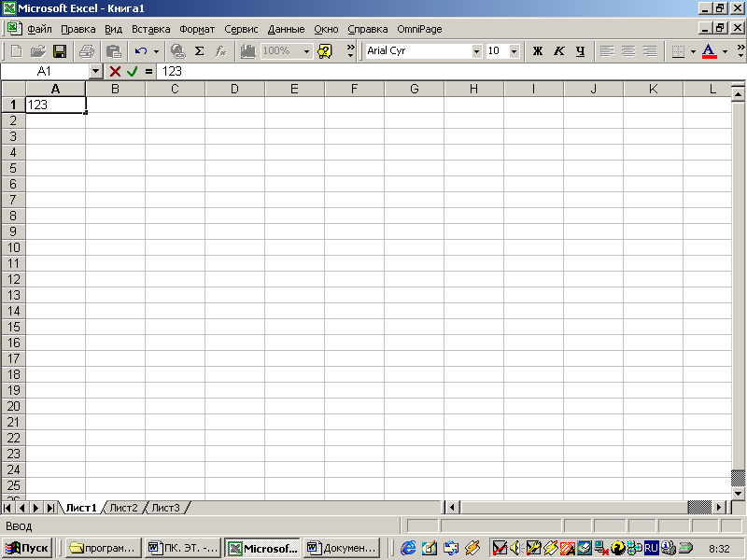Click the Chart Wizard icon
Screen dimensions: 747x560
point(247,51)
